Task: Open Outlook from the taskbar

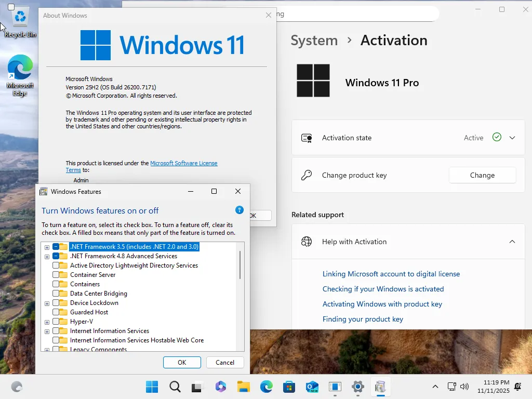Action: [312, 387]
